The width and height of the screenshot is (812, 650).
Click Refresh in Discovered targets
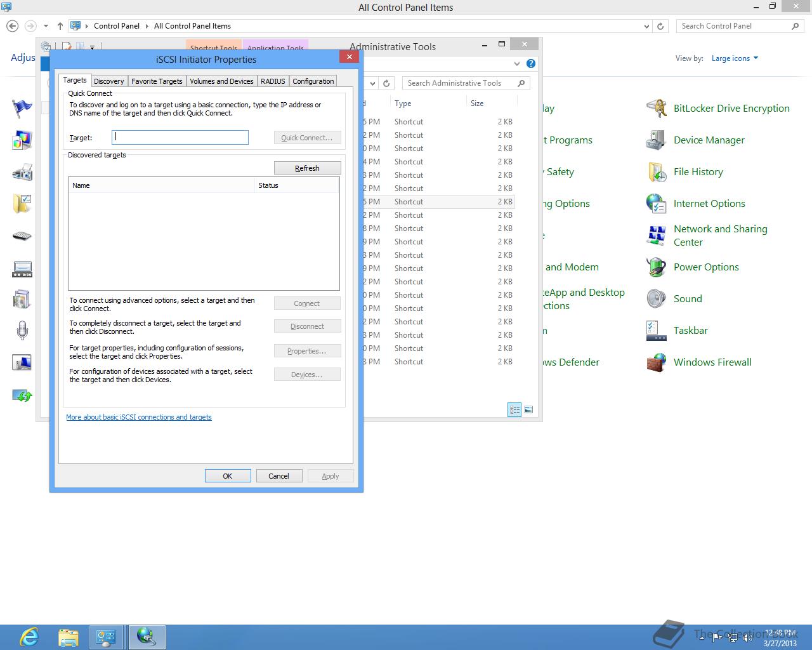click(x=307, y=168)
